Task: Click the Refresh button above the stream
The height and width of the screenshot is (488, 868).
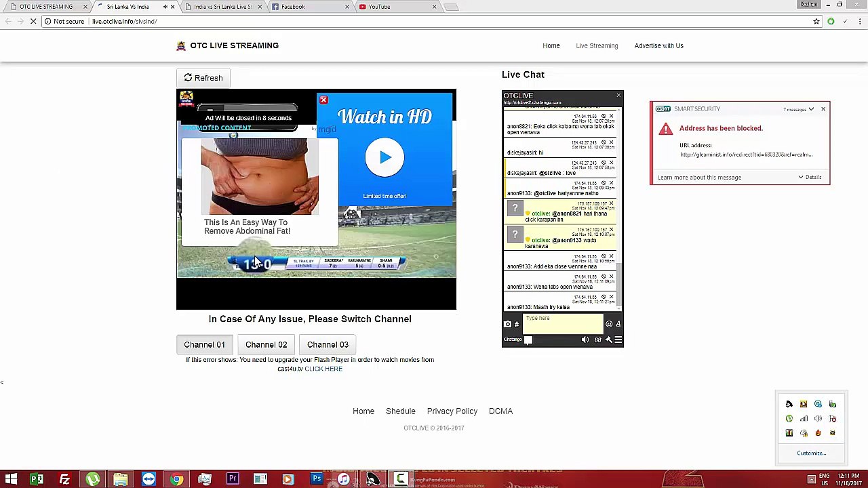Action: [x=203, y=78]
